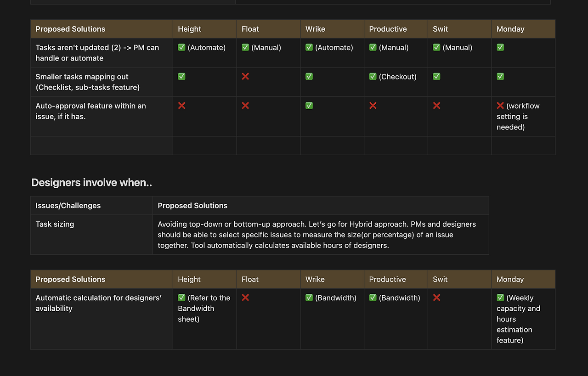Click the red cross in Float's Smaller tasks row

[245, 77]
